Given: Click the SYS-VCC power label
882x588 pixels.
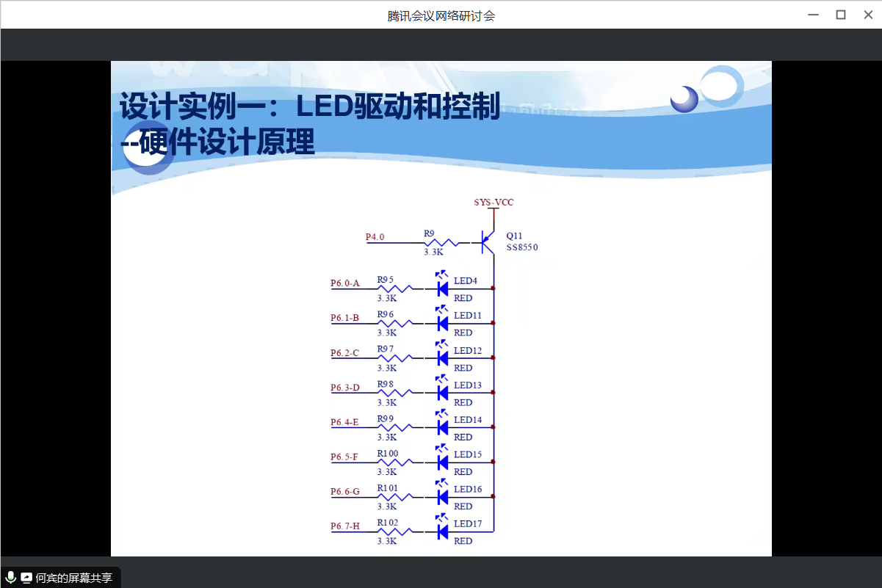Looking at the screenshot, I should pos(494,202).
